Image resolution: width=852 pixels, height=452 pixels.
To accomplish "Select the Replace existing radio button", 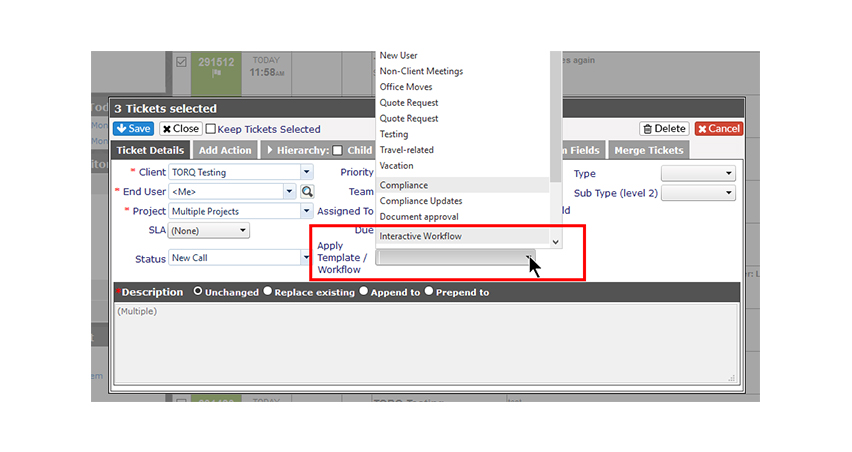I will (267, 291).
